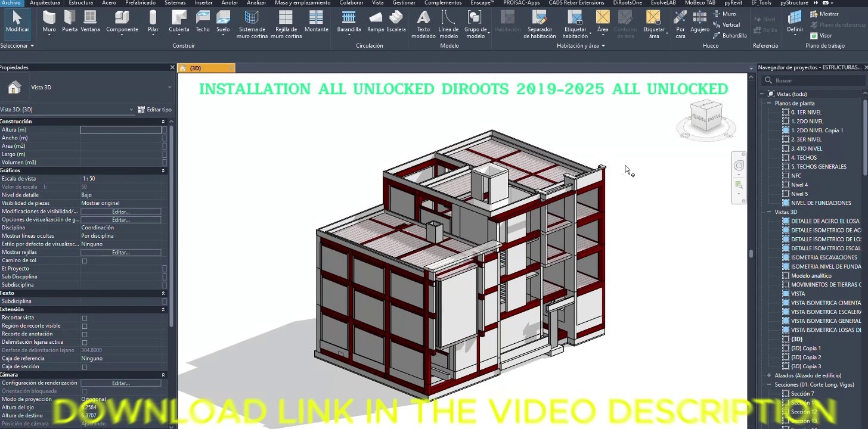Click the 3D view vertical scrollbar
The height and width of the screenshot is (429, 868).
coord(751,253)
